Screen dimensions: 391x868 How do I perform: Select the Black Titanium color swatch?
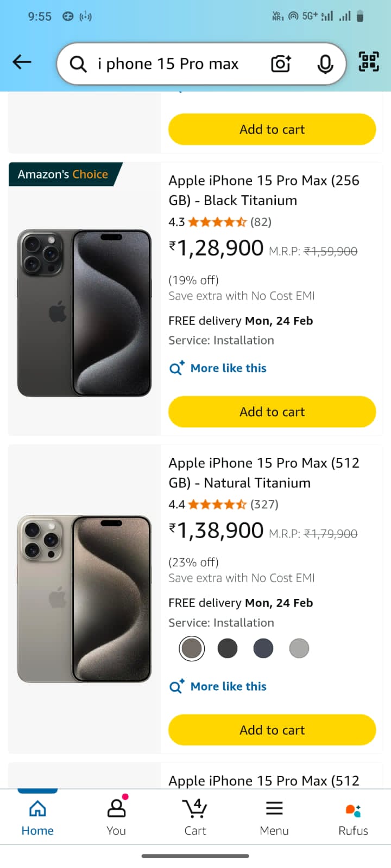click(228, 648)
